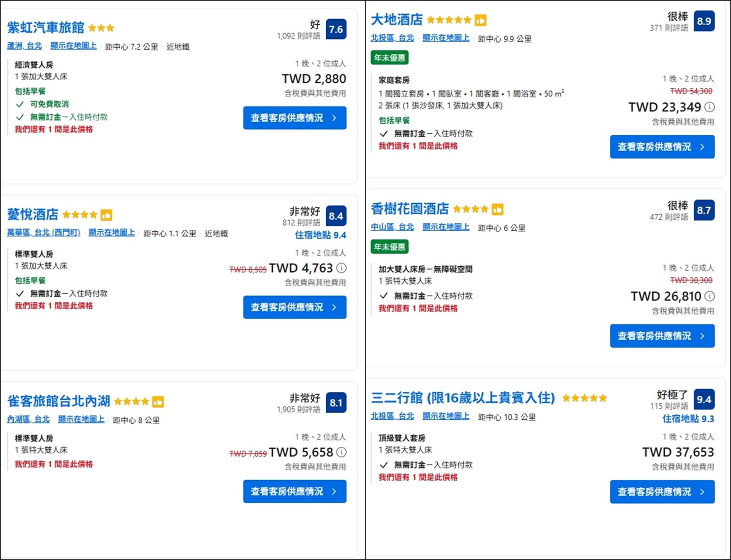Click the green 年末優惠 badge on 香樹花園酒店
Viewport: 731px width, 560px height.
click(x=389, y=247)
